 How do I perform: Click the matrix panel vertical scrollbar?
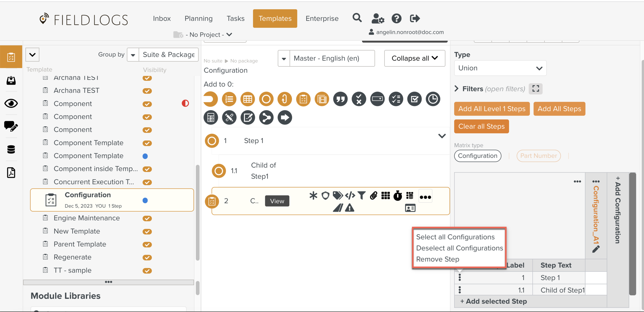[632, 234]
